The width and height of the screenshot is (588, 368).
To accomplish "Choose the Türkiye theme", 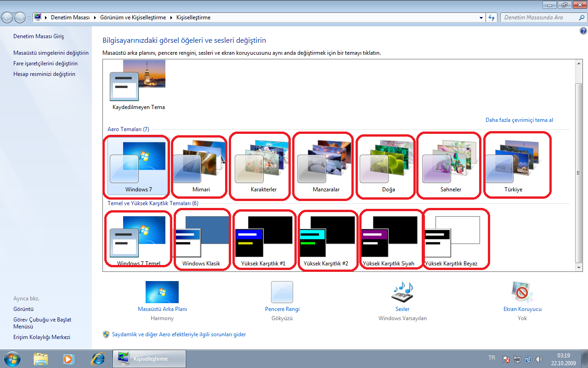I will click(513, 167).
